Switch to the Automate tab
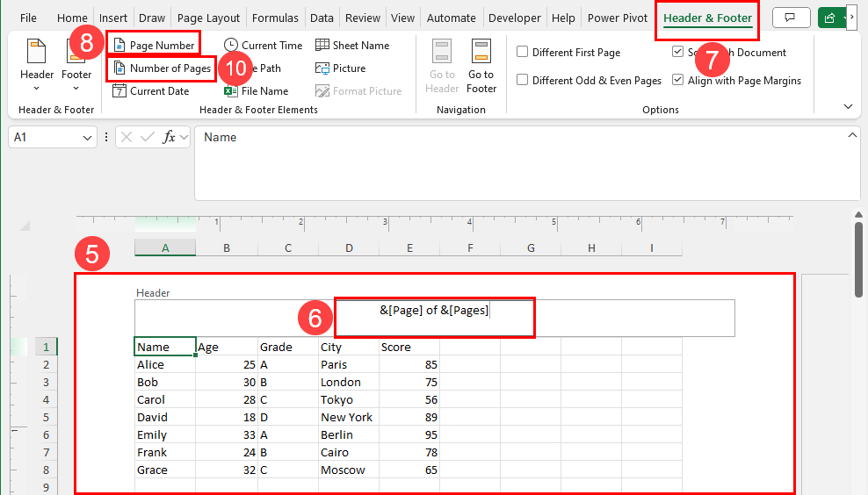The image size is (868, 495). 452,18
